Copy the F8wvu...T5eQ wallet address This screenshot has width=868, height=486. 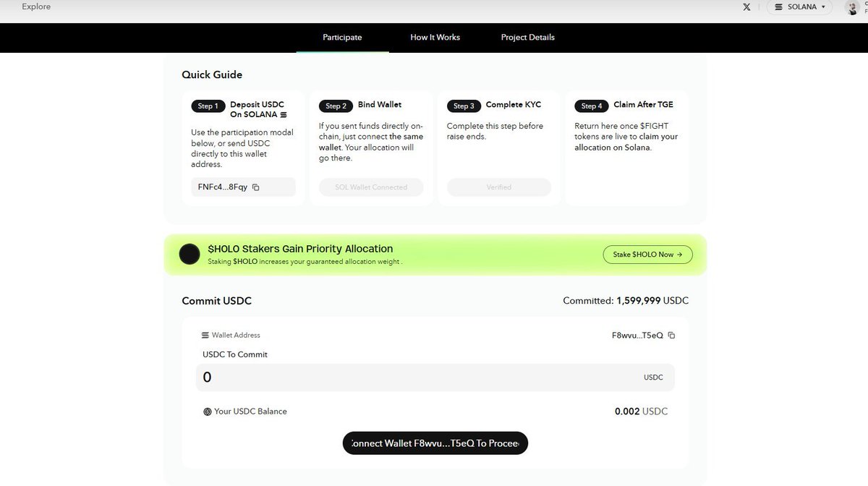[x=671, y=336]
